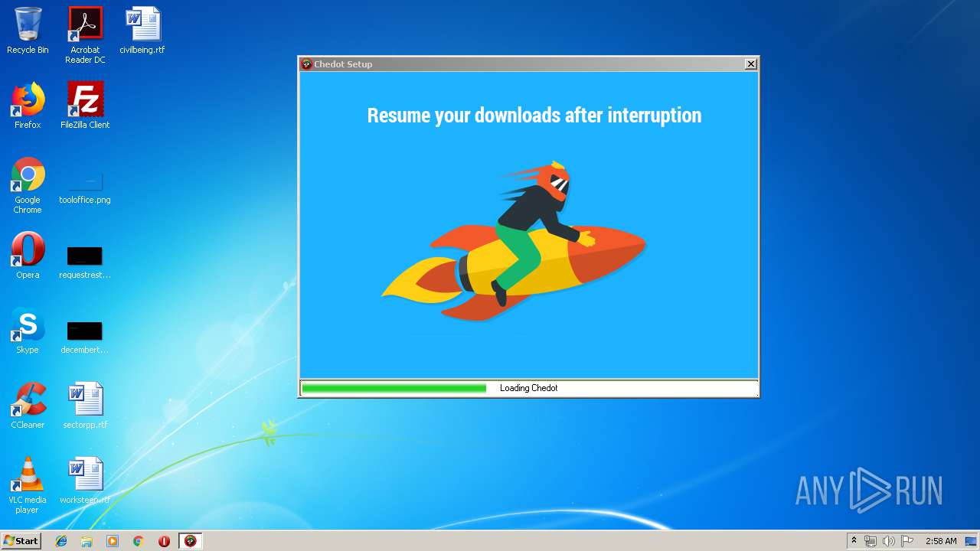Click the Show desktop button

(972, 541)
